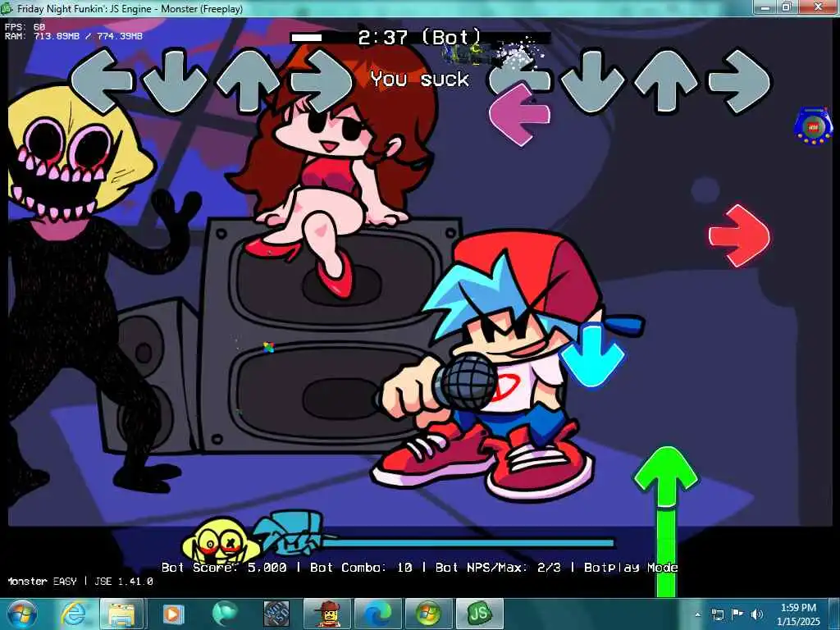Open the volume speaker tray icon
This screenshot has width=840, height=630.
[x=757, y=614]
